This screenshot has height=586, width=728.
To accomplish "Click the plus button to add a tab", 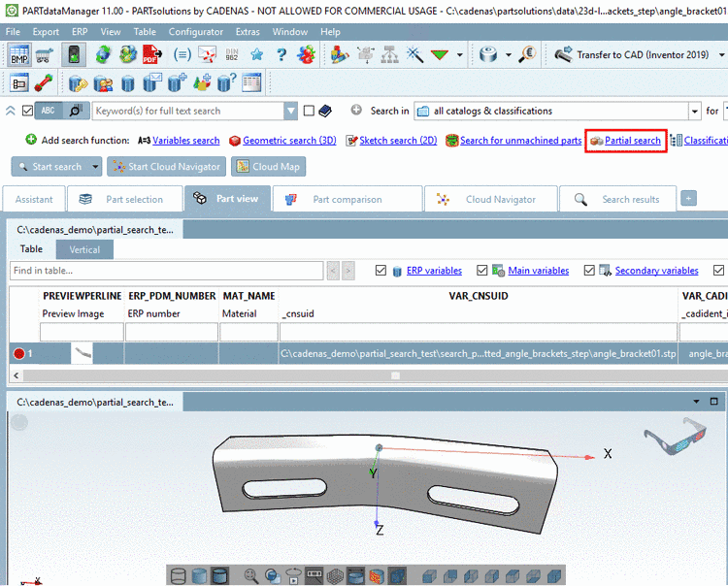I will (688, 199).
